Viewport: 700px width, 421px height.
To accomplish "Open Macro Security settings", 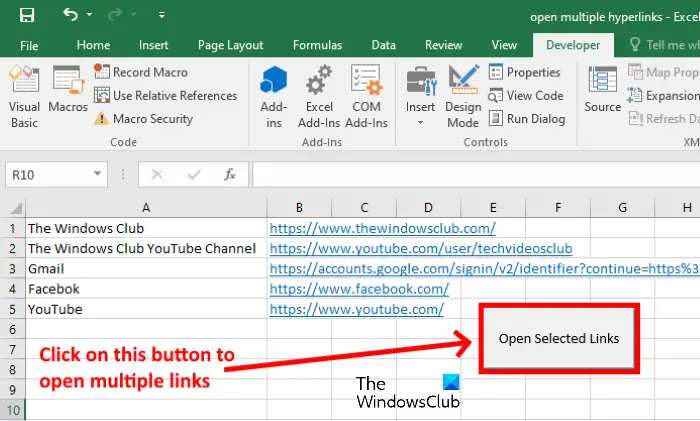I will coord(144,119).
